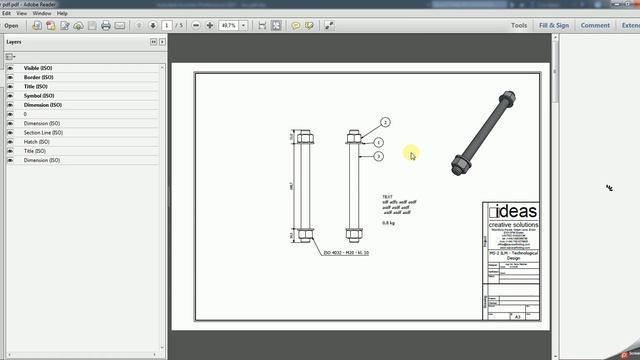Toggle eye of bold Dimension (ISO) layer

(10, 105)
